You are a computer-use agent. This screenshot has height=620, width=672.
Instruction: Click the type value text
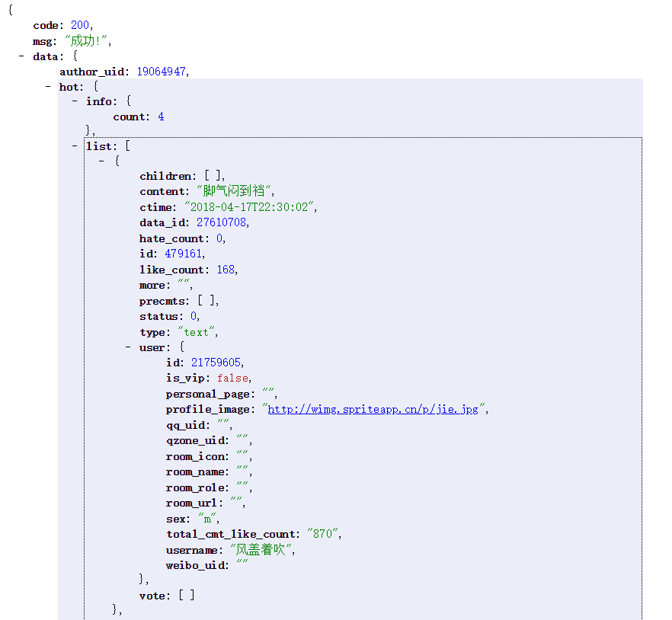click(x=197, y=333)
